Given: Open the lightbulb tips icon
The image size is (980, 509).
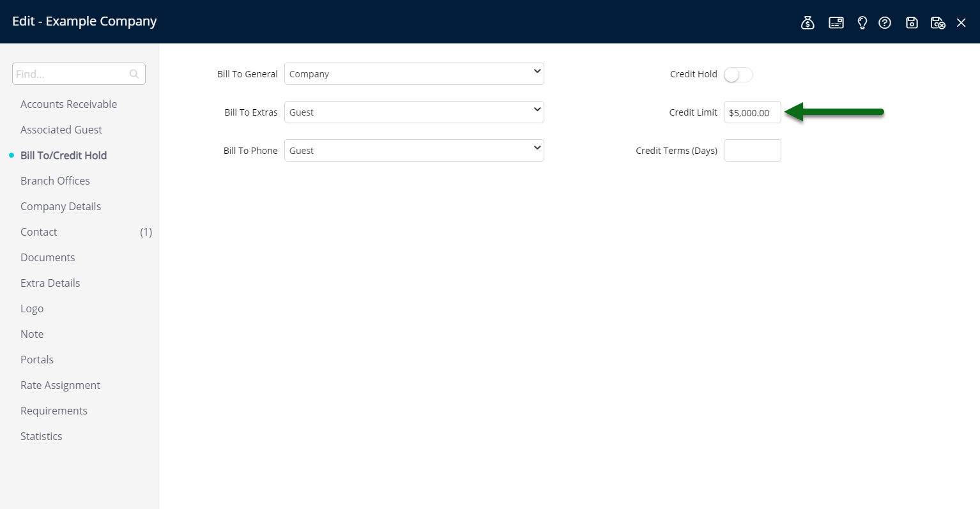Looking at the screenshot, I should click(x=862, y=22).
